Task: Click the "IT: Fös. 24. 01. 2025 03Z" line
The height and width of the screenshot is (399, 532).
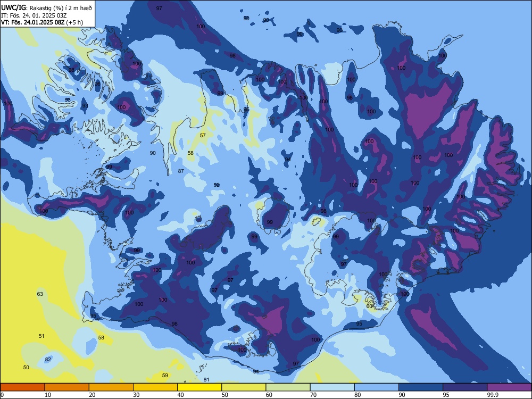Action: [34, 15]
